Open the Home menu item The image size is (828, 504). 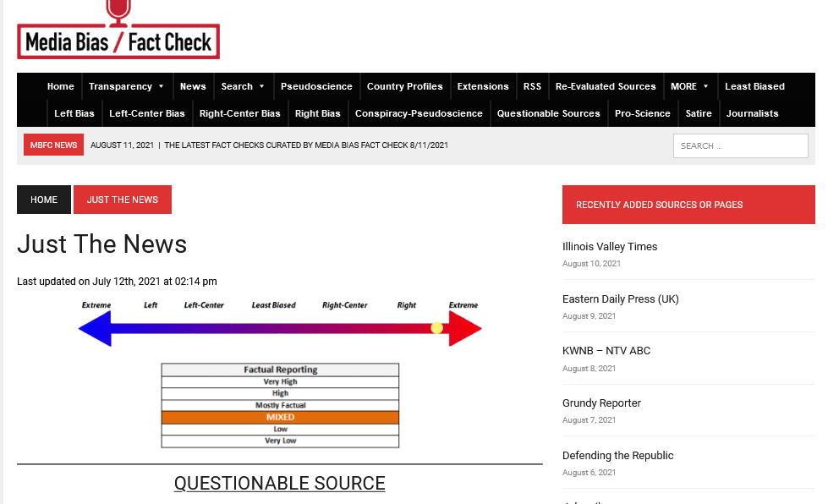click(61, 86)
